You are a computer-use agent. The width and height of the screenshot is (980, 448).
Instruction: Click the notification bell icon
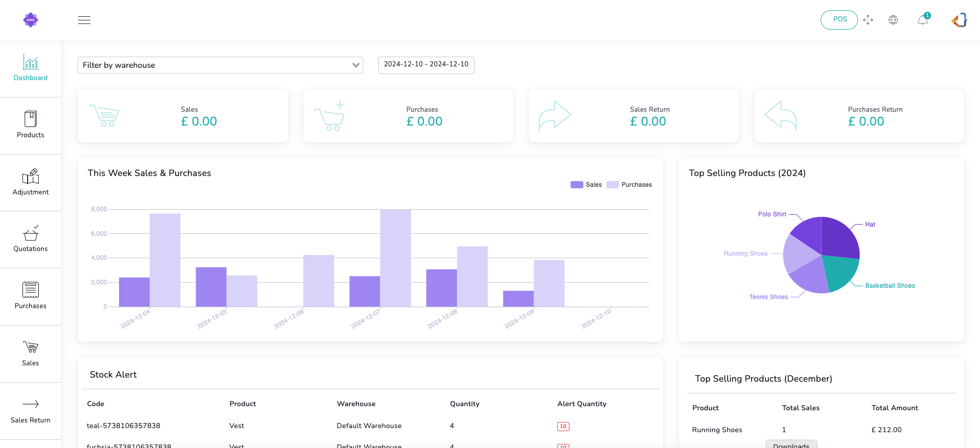pos(922,20)
